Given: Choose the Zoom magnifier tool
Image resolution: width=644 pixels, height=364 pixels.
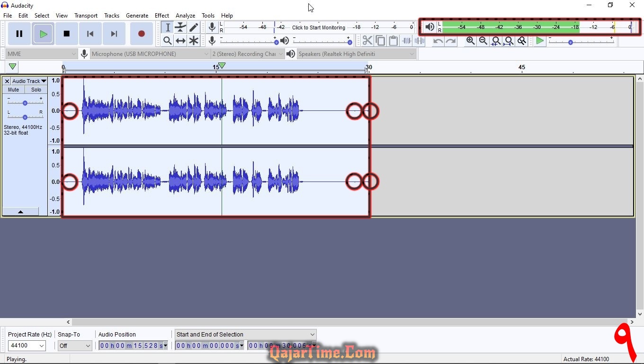Looking at the screenshot, I should [167, 41].
